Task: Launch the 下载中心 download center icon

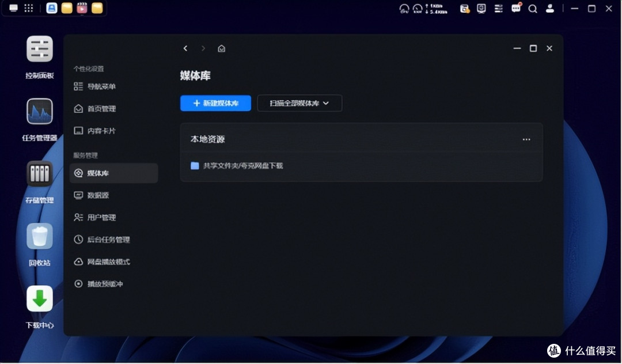Action: (40, 298)
